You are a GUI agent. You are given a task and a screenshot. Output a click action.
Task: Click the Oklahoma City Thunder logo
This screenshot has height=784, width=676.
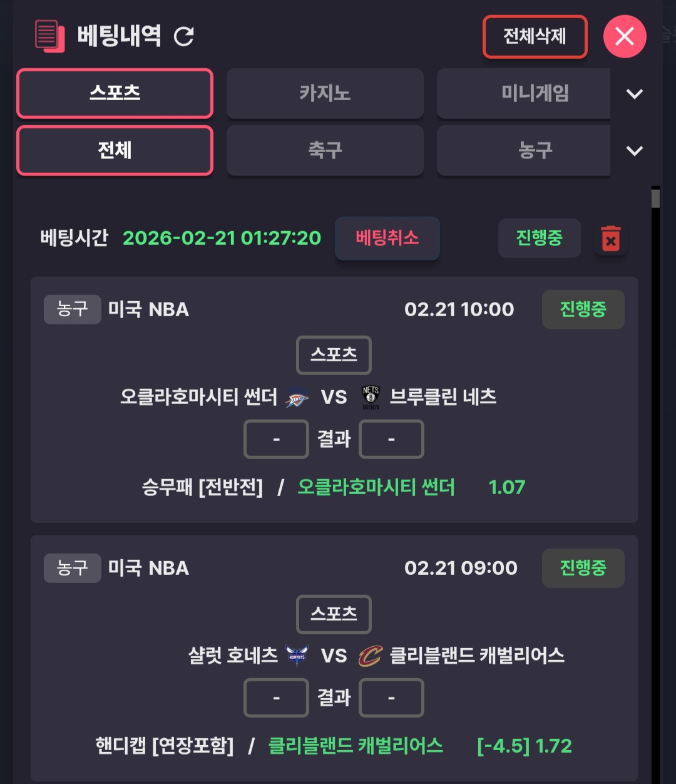pos(297,398)
